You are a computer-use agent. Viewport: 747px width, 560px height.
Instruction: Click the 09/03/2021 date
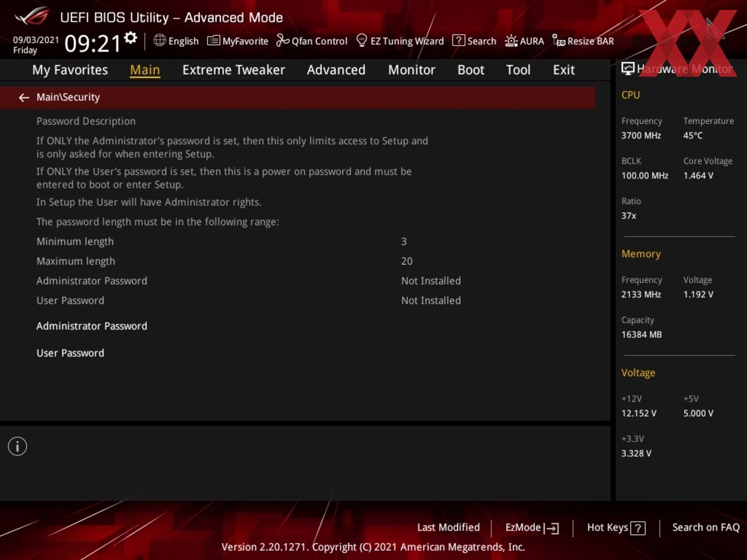tap(36, 40)
